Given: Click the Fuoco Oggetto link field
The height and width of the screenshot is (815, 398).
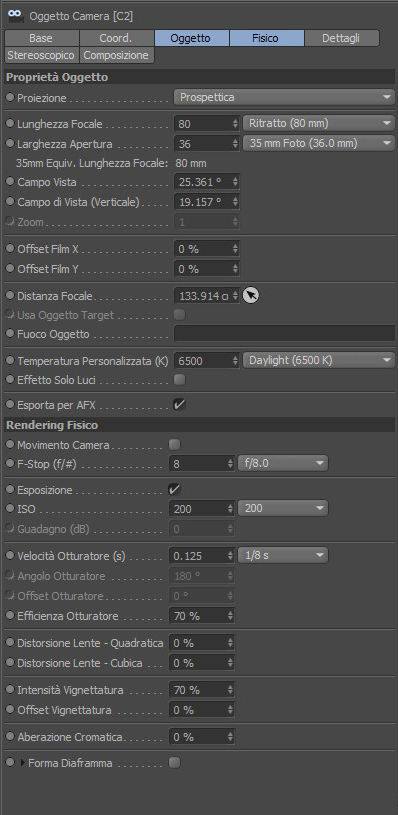Looking at the screenshot, I should [284, 334].
